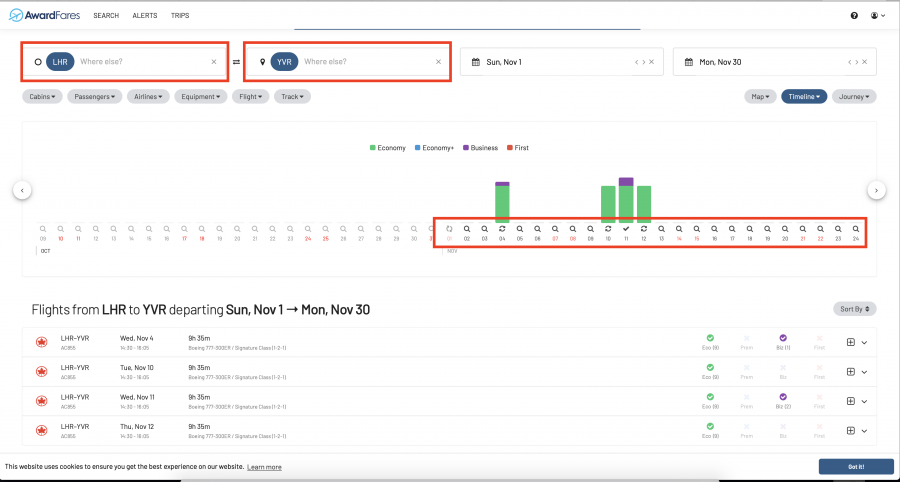Expand the Thu, Nov 12 flight details chevron
900x482 pixels.
click(864, 430)
